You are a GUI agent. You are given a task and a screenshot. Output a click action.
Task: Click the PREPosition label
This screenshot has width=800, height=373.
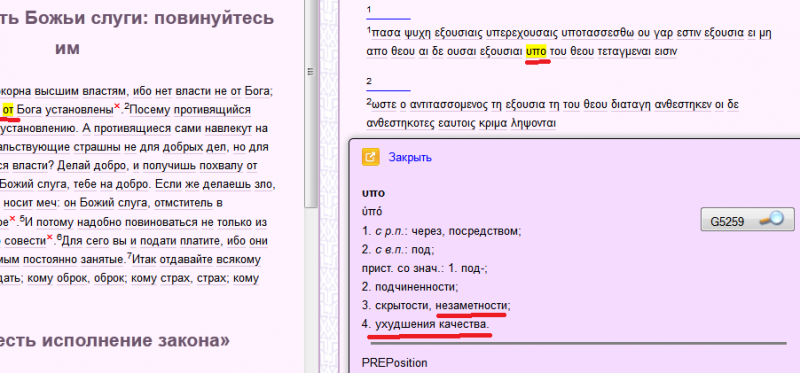click(394, 363)
